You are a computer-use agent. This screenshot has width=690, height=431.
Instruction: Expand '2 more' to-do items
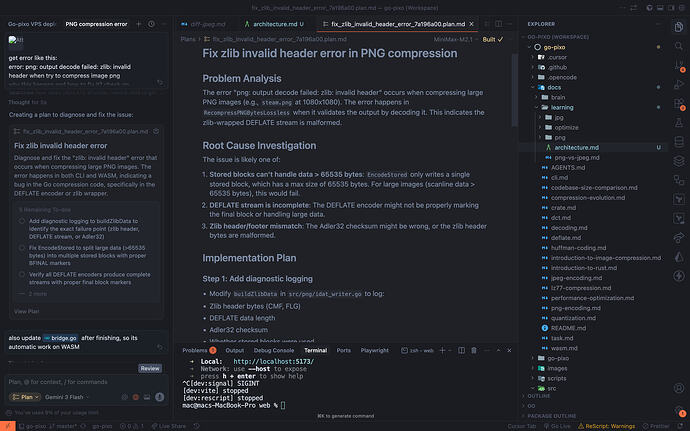[37, 294]
